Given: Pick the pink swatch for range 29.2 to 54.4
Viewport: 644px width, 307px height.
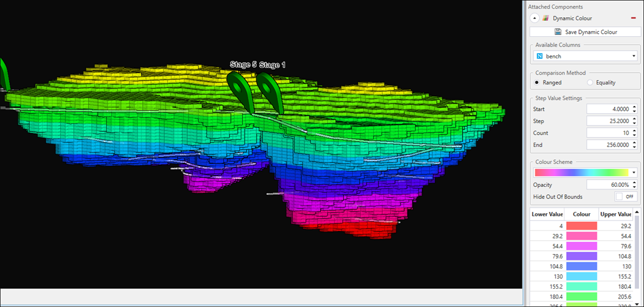Looking at the screenshot, I should click(581, 236).
